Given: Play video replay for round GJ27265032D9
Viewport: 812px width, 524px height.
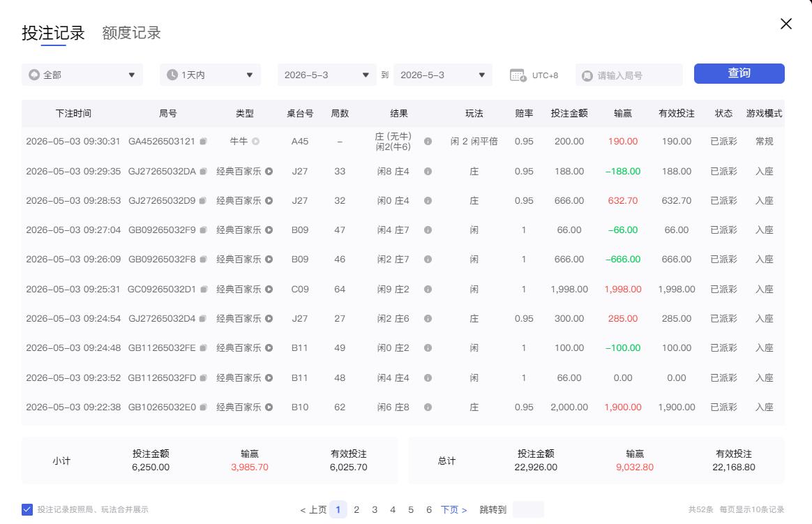Looking at the screenshot, I should pyautogui.click(x=269, y=200).
